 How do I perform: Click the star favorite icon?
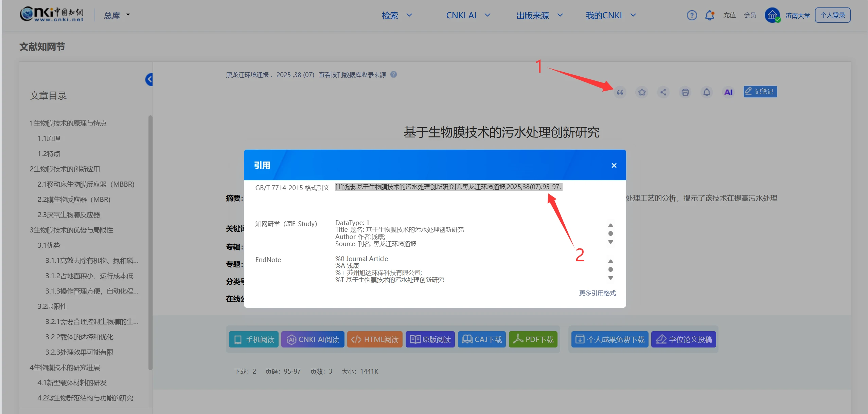tap(642, 92)
